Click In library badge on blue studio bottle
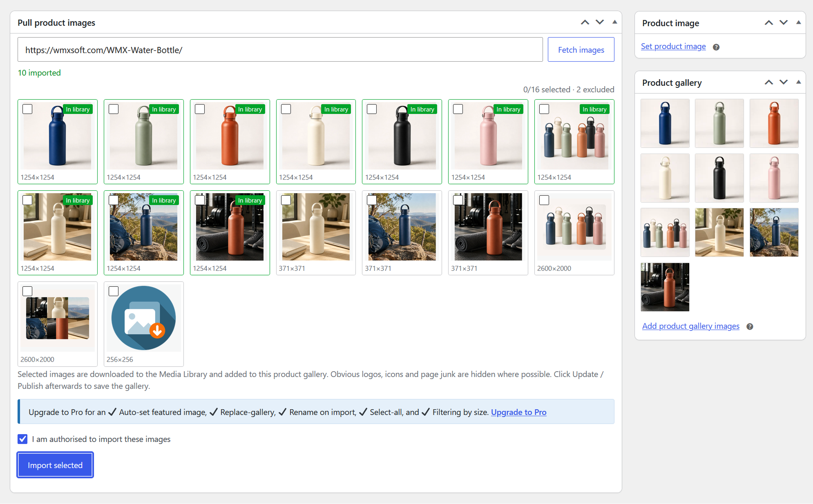 click(x=78, y=109)
